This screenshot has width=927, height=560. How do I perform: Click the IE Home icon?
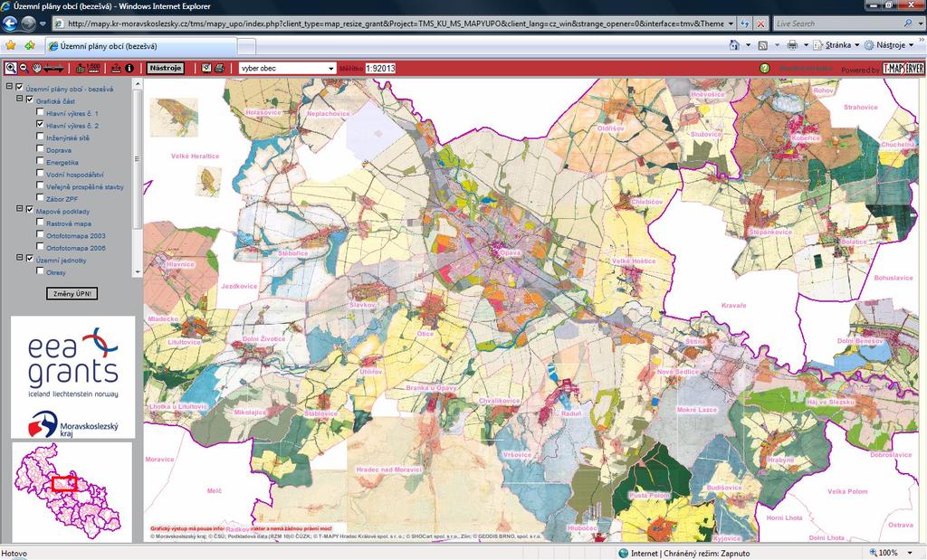734,45
